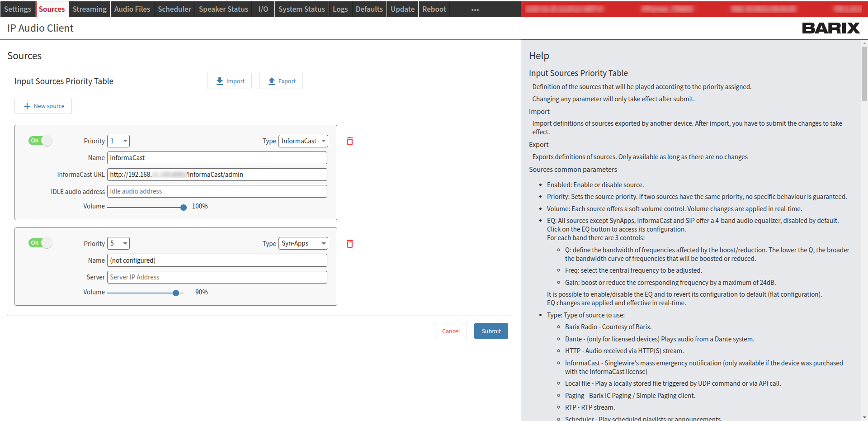868x421 pixels.
Task: Click the plus icon for New source
Action: 27,106
